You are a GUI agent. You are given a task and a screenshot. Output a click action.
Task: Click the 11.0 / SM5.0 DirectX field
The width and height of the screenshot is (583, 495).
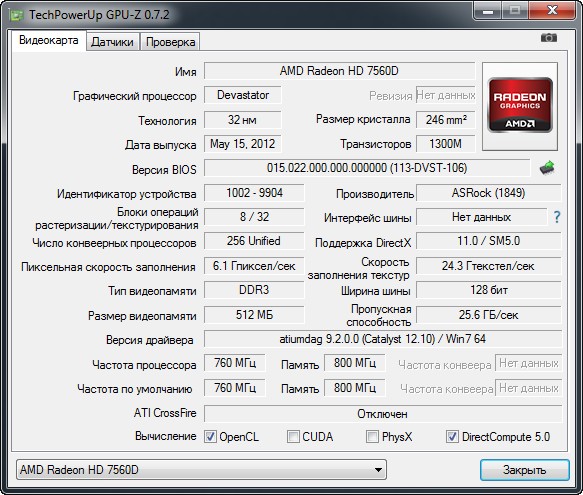click(489, 241)
